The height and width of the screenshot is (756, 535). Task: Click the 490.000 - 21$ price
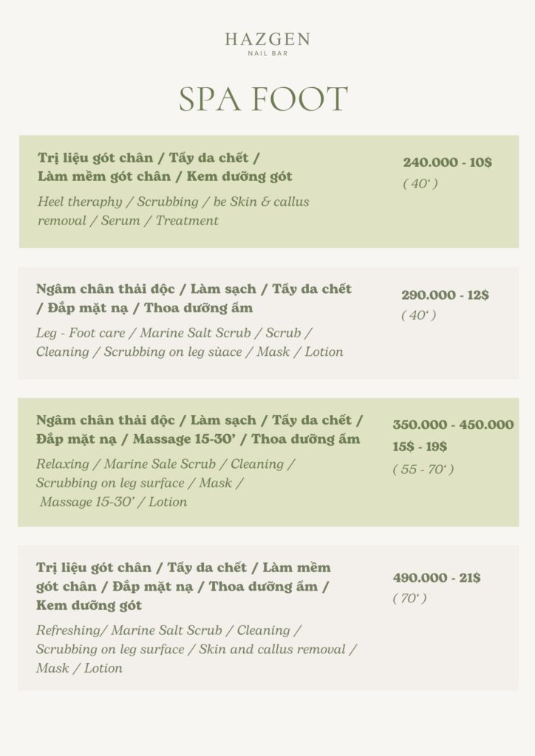[x=436, y=578]
